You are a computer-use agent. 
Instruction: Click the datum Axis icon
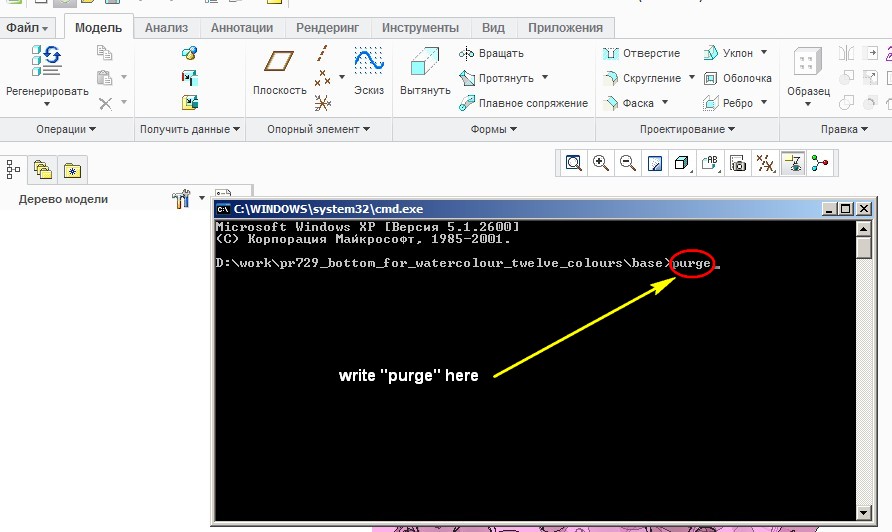(322, 53)
